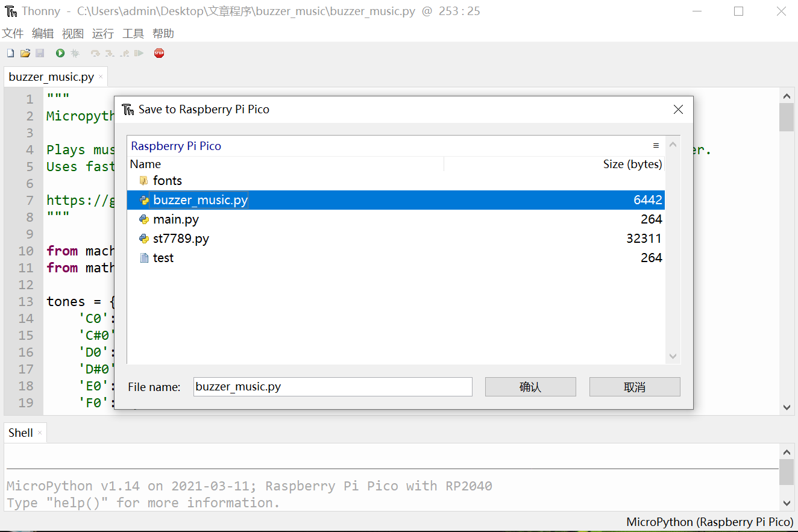This screenshot has width=798, height=532.
Task: Click the Step out toolbar icon
Action: coord(124,54)
